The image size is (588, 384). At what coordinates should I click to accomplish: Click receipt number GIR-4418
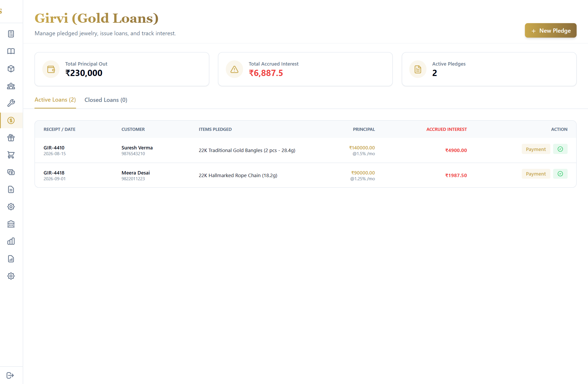54,173
